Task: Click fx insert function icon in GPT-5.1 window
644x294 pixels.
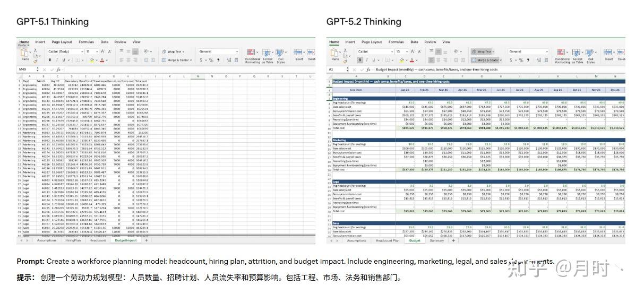Action: pyautogui.click(x=58, y=70)
